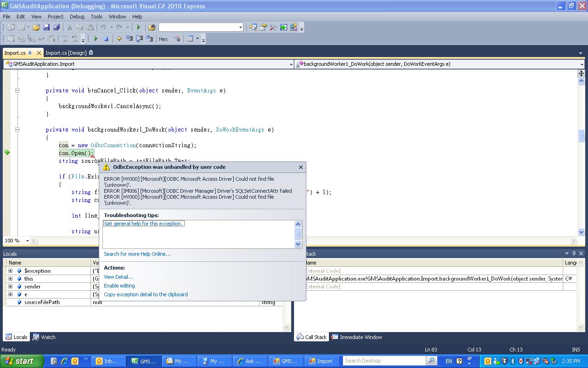Viewport: 588px width, 368px height.
Task: Click the 'Enable editing' action link
Action: tap(119, 286)
